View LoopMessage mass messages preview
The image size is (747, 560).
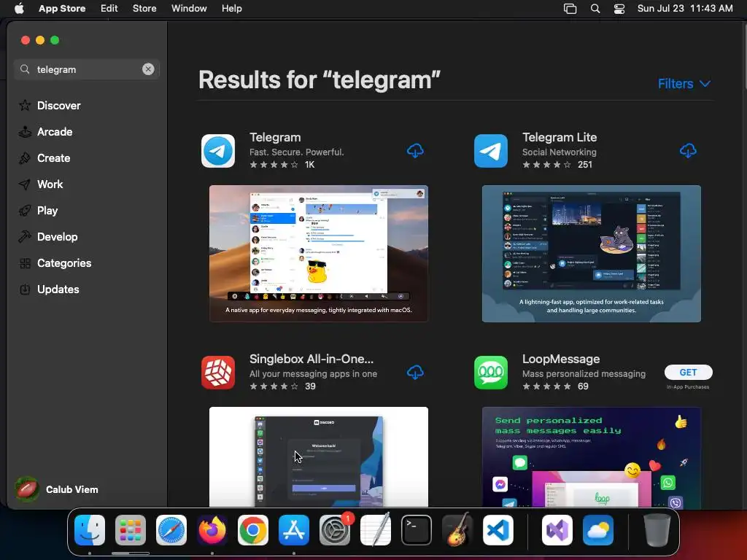click(591, 456)
